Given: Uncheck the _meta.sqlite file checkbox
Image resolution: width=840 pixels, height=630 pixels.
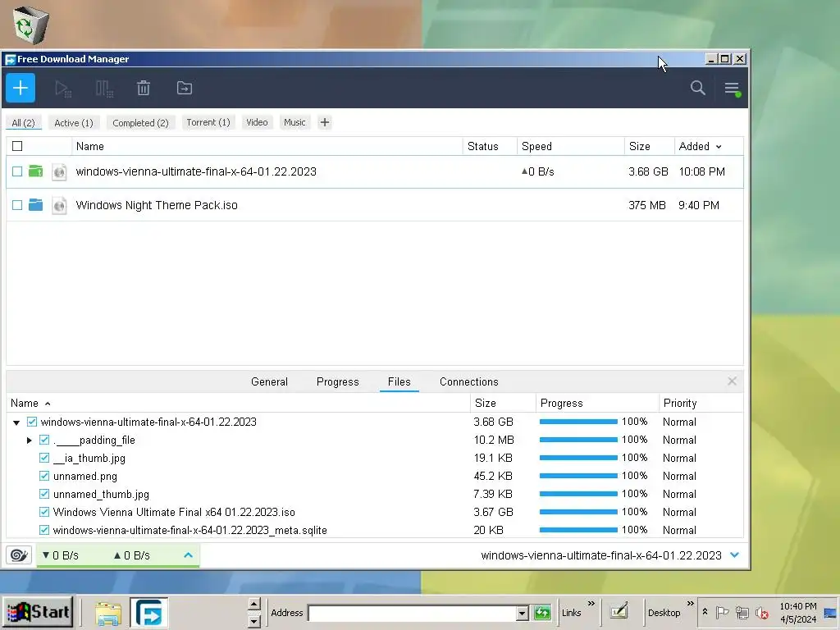Looking at the screenshot, I should (x=44, y=530).
